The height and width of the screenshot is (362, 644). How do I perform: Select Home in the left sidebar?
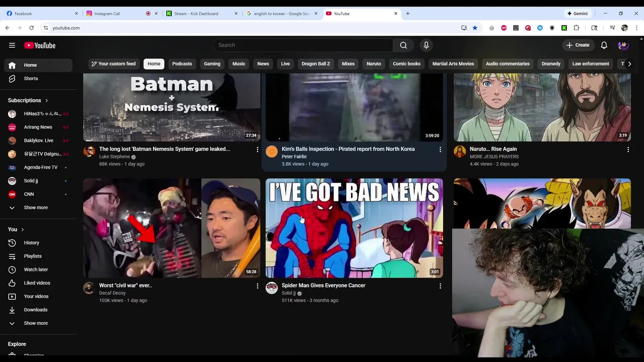coord(38,65)
